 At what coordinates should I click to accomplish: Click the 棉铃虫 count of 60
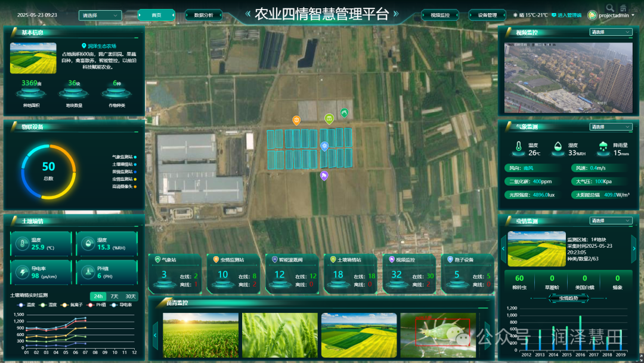point(519,278)
